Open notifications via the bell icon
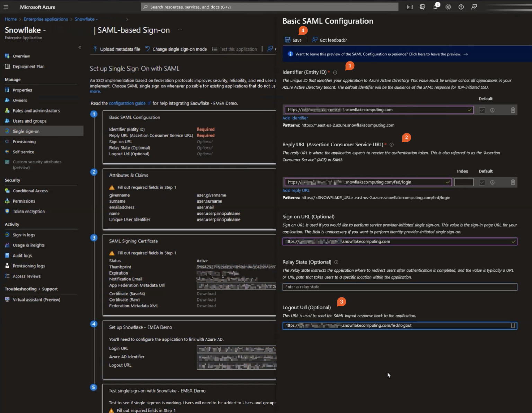 click(x=435, y=7)
